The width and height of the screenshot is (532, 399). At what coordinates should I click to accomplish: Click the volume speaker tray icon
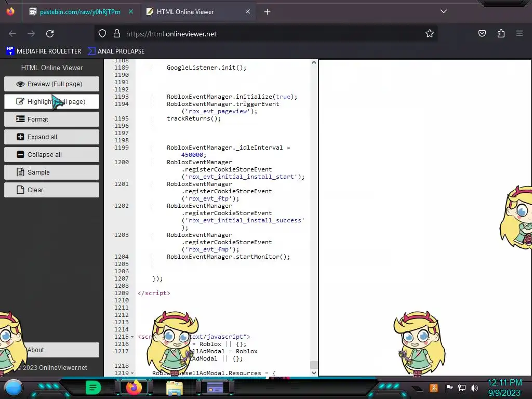[474, 388]
